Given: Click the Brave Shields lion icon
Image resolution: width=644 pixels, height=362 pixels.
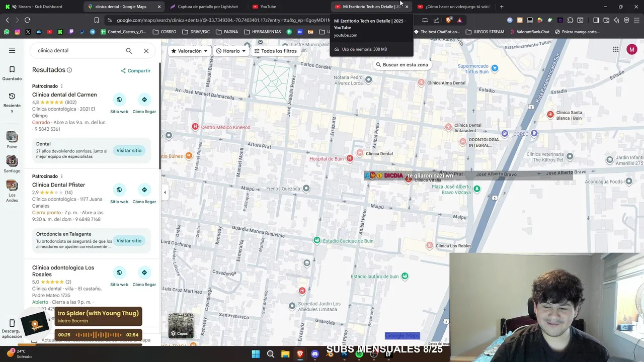Looking at the screenshot, I should pyautogui.click(x=449, y=20).
